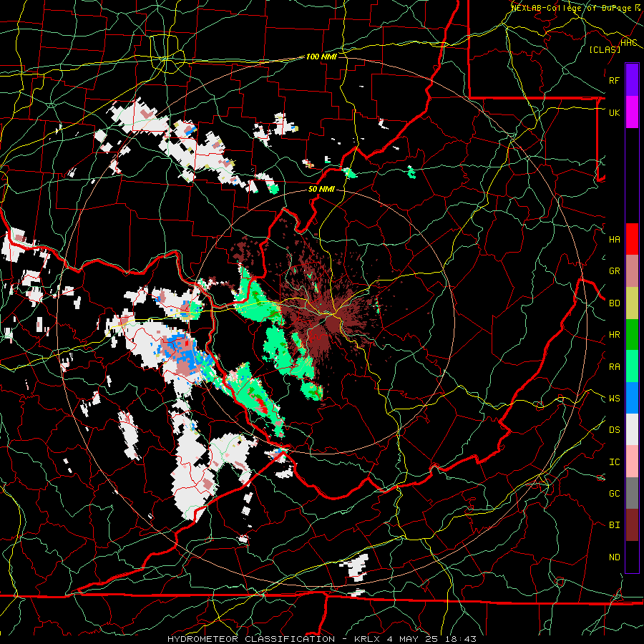Click the magenta UK legend color swatch
644x644 pixels.
coord(632,112)
